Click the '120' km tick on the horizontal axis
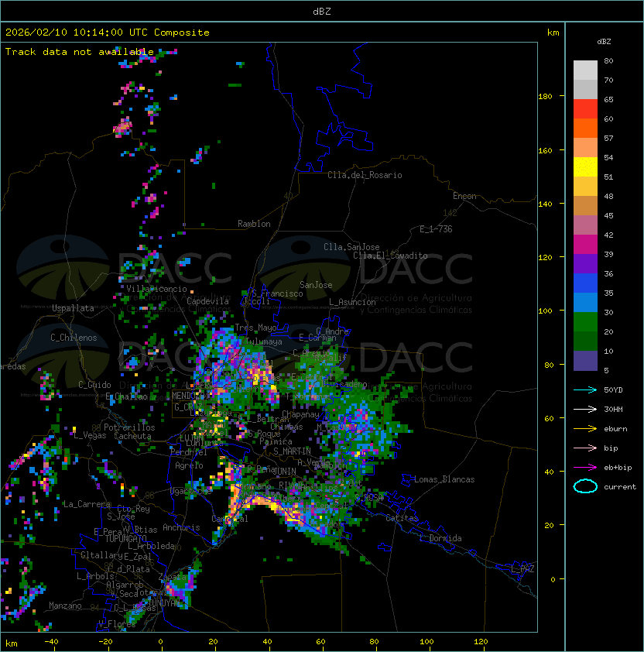Image resolution: width=644 pixels, height=652 pixels. coord(481,642)
